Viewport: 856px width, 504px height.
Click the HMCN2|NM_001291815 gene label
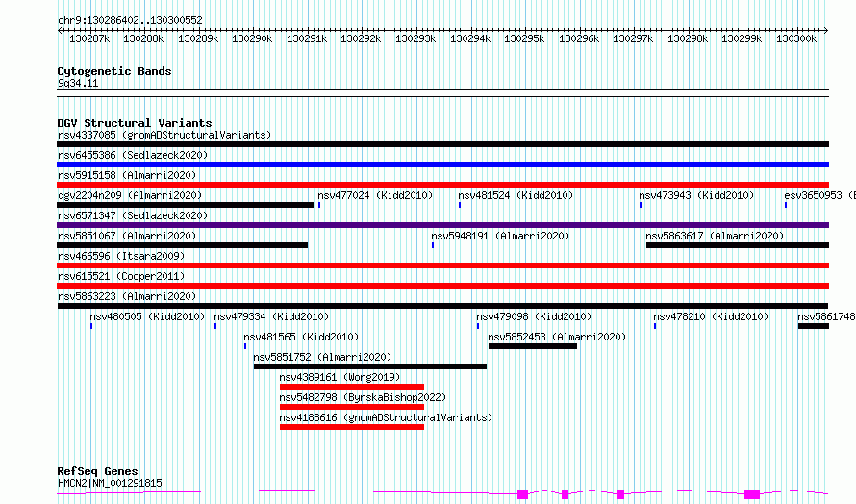(110, 483)
